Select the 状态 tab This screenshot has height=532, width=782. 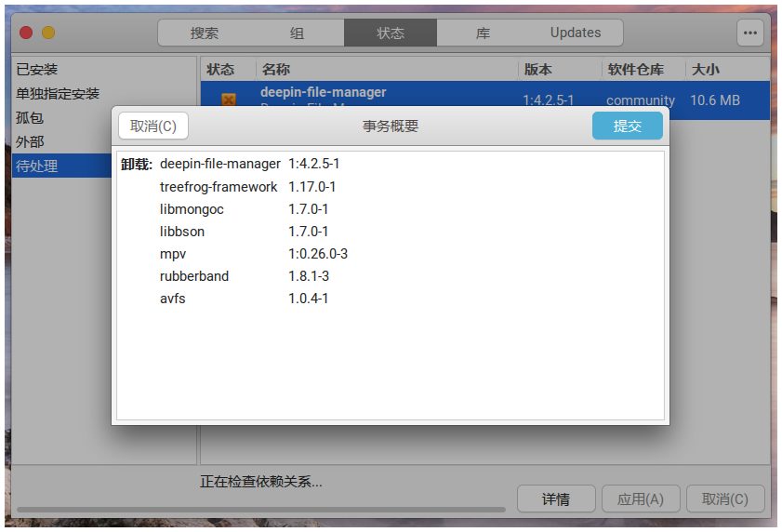click(390, 33)
